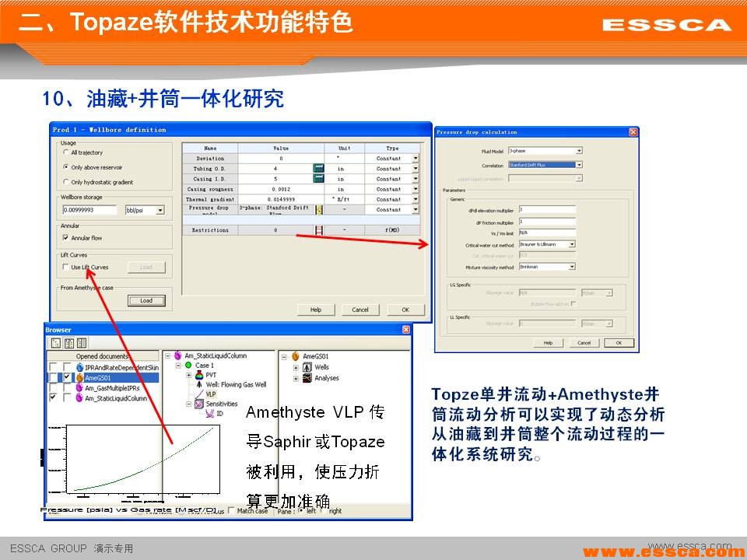Click OK in Pressure drop calculation dialog
Screen dimensions: 747x560
coord(619,342)
